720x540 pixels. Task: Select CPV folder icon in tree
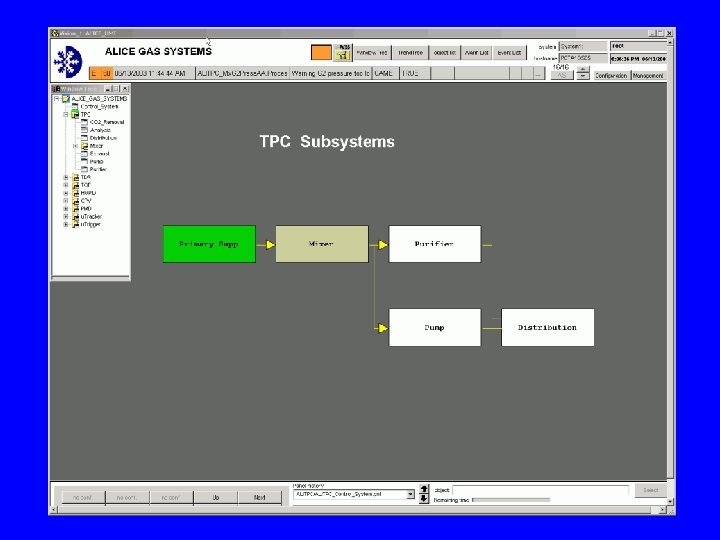(75, 201)
